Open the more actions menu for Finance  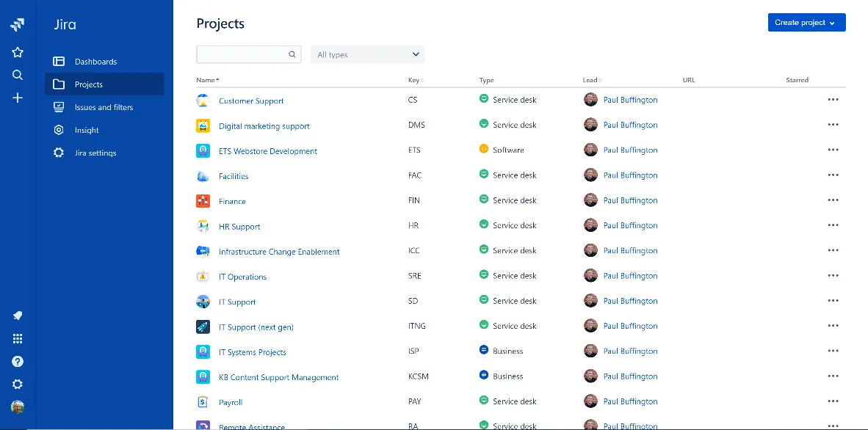(833, 200)
